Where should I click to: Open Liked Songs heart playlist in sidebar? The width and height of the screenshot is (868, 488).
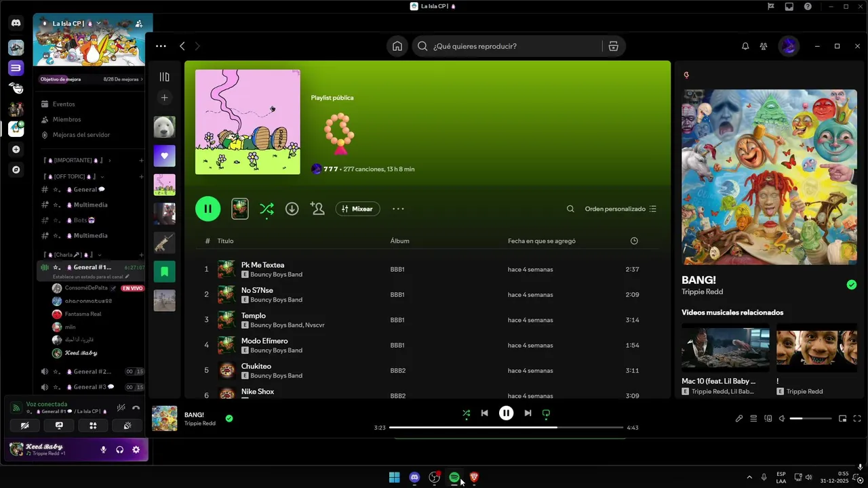164,156
